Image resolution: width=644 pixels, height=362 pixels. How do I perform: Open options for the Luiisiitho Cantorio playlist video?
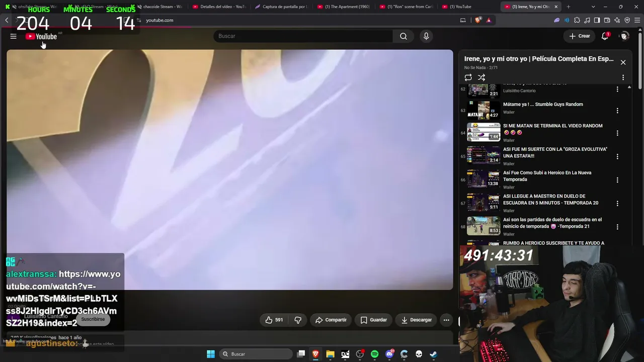(x=617, y=89)
